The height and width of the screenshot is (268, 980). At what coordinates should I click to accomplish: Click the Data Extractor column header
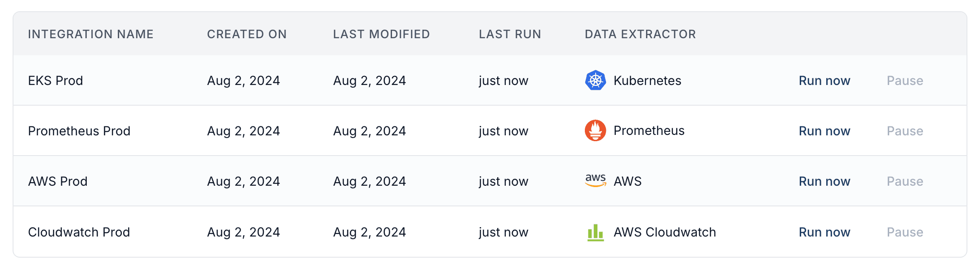click(x=640, y=34)
